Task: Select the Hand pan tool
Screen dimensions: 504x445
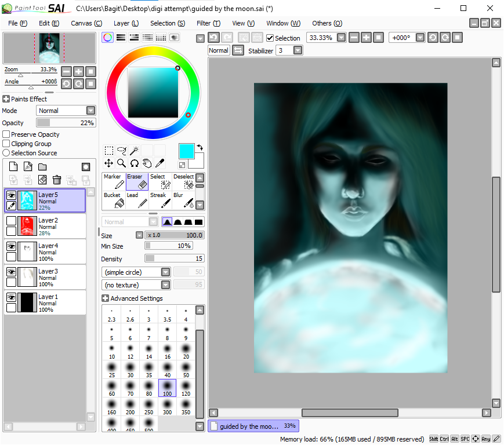Action: [x=147, y=163]
